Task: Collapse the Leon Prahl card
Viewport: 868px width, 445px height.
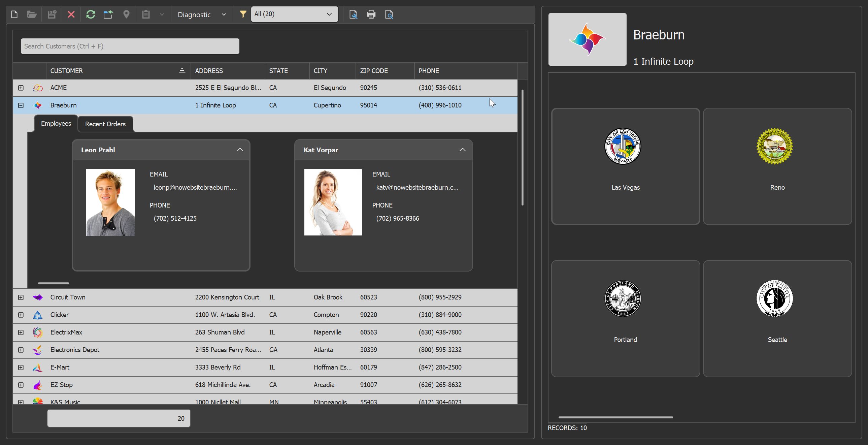Action: [x=240, y=150]
